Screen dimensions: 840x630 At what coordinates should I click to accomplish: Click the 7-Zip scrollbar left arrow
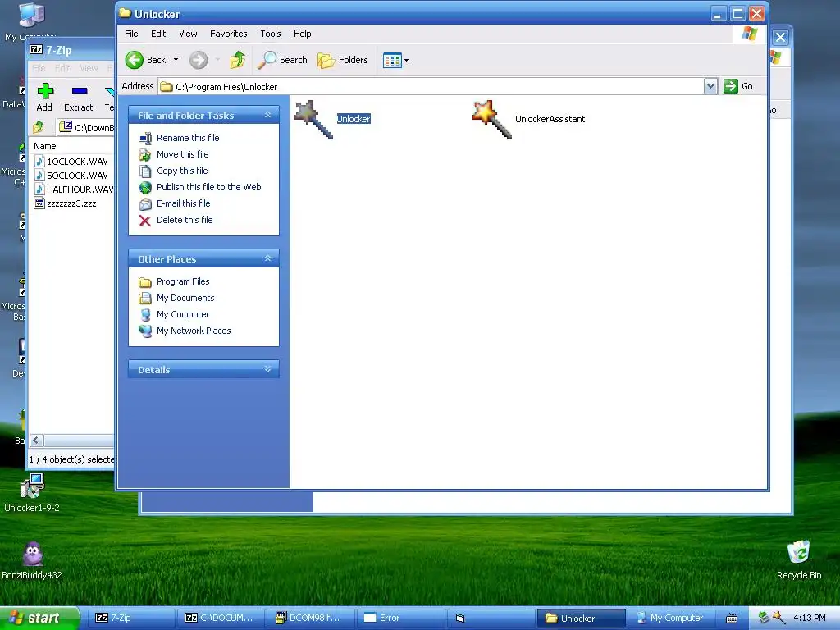36,441
